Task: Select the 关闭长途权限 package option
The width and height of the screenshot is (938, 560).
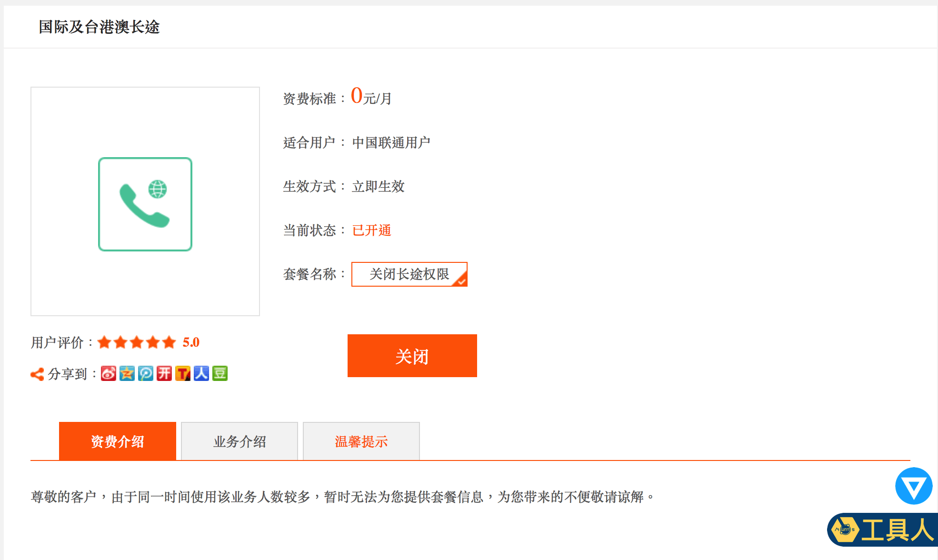Action: point(409,274)
